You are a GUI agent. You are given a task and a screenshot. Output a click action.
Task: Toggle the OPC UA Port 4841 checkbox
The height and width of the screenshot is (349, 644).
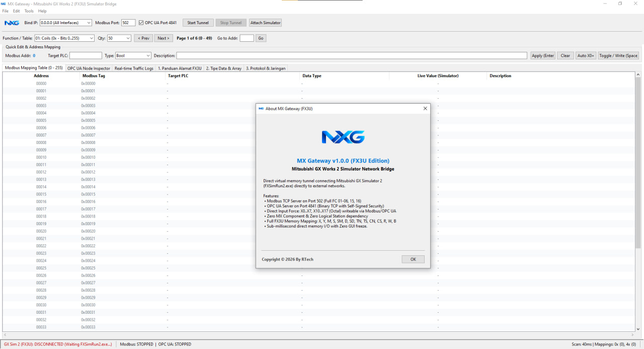pyautogui.click(x=141, y=23)
